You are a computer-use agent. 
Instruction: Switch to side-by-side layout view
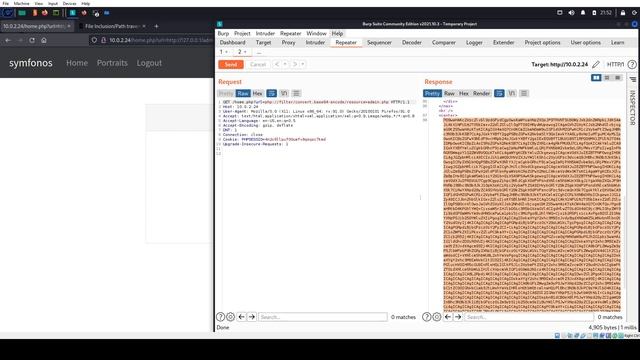coord(596,78)
